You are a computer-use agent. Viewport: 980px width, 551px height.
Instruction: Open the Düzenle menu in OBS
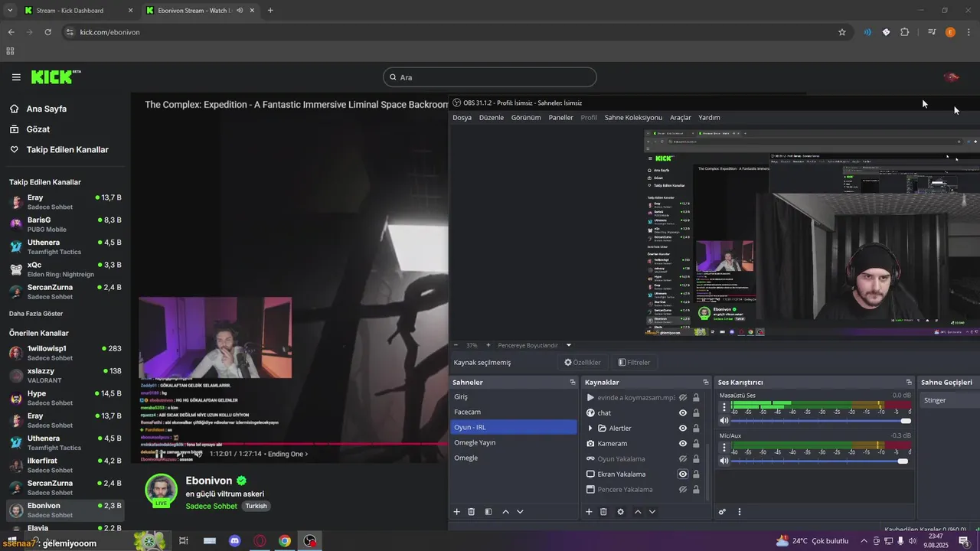(x=492, y=118)
